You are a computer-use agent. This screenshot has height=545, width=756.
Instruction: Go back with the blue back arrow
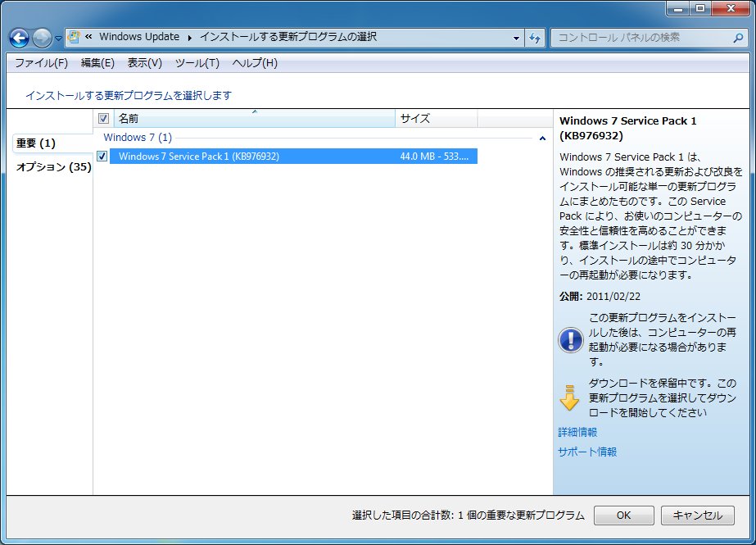tap(20, 38)
